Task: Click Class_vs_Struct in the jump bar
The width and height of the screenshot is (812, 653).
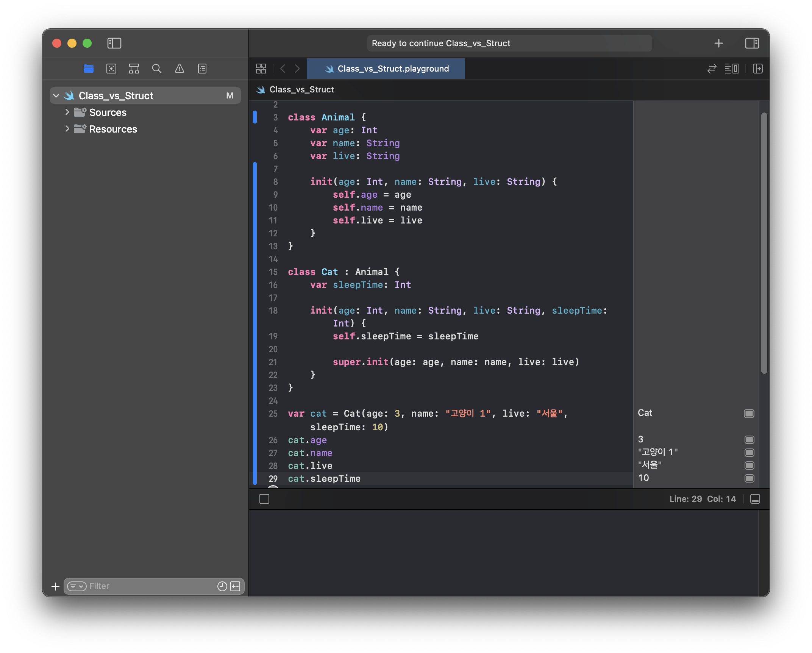Action: pos(301,90)
